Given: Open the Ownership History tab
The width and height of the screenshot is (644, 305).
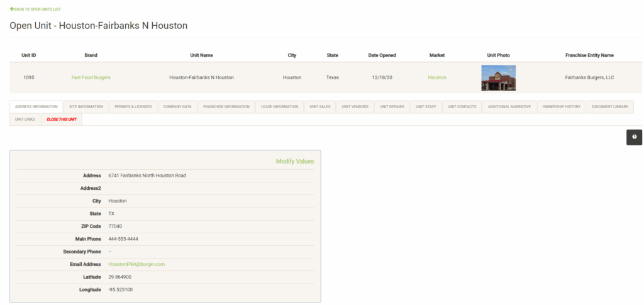Looking at the screenshot, I should click(562, 107).
